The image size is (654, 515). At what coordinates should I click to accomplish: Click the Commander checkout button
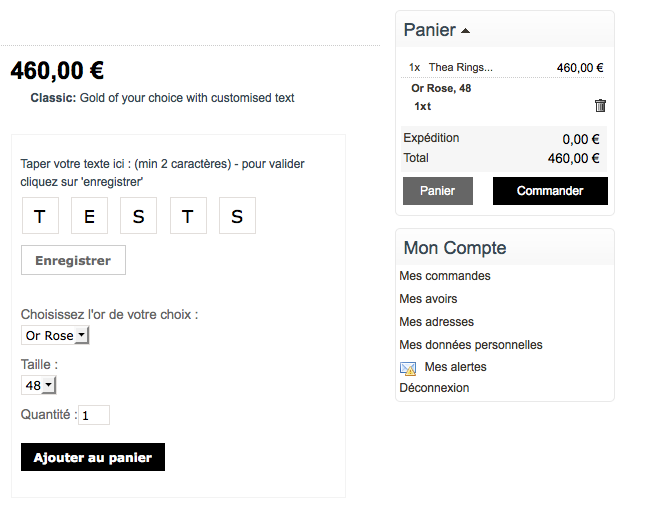pyautogui.click(x=550, y=191)
